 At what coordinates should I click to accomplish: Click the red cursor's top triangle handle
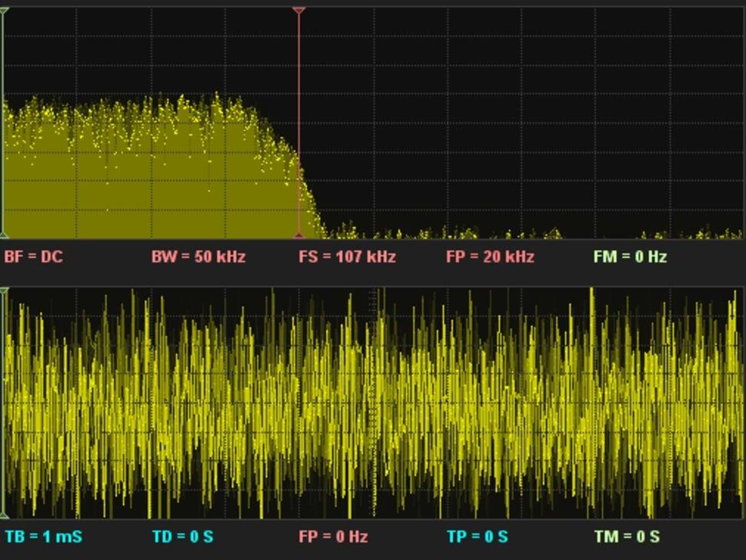[299, 11]
